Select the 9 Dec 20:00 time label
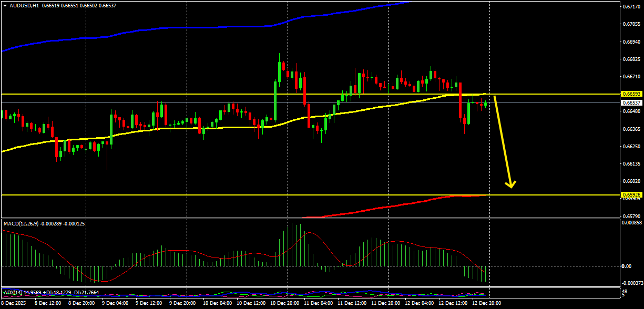 (182, 303)
